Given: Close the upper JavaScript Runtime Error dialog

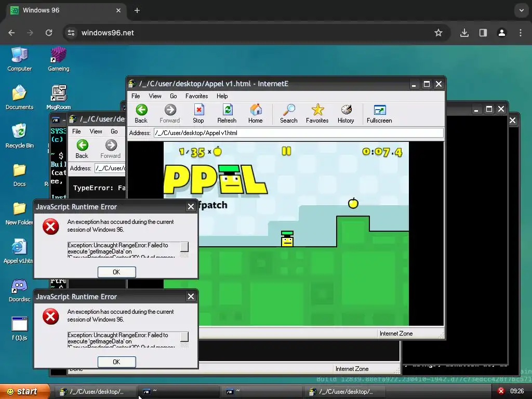Looking at the screenshot, I should 191,207.
